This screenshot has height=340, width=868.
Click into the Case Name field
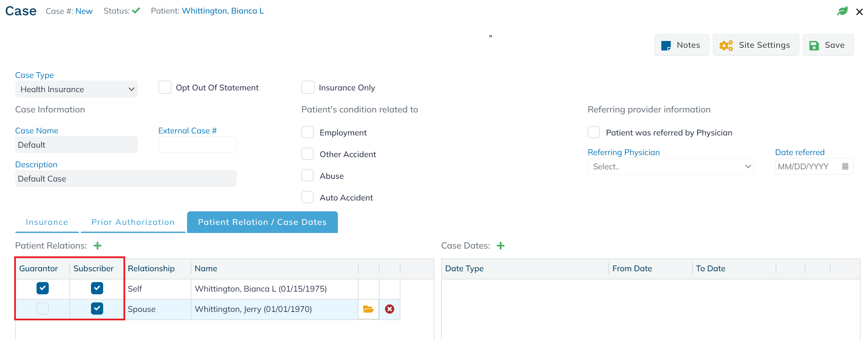click(x=76, y=145)
